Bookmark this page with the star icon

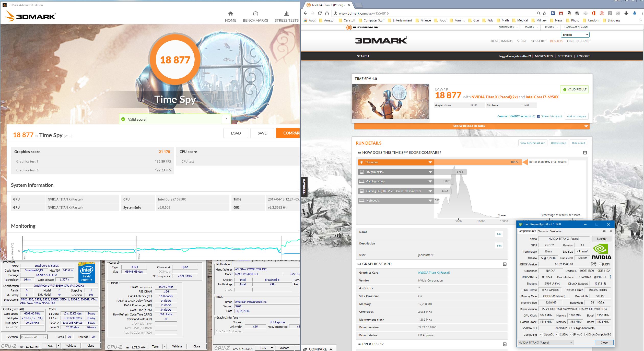pyautogui.click(x=544, y=13)
